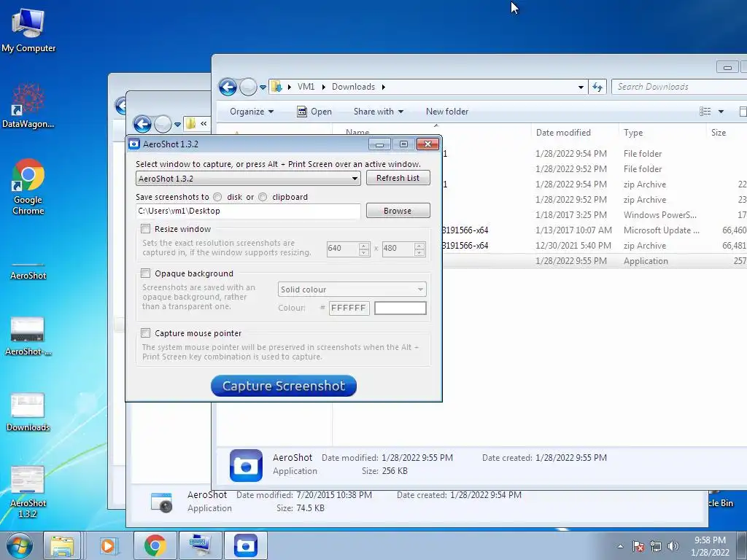Click Back arrow in the Downloads window
Screen dimensions: 747x560
228,87
